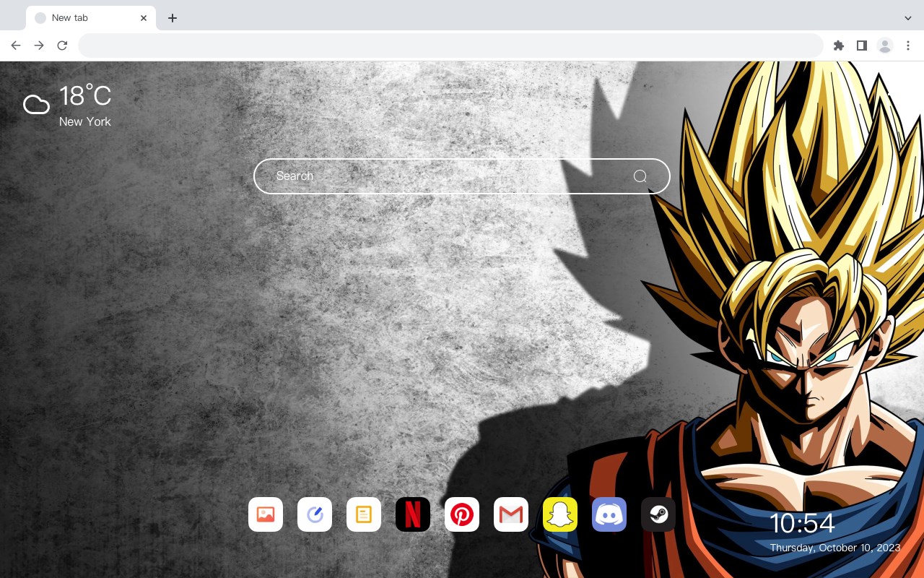Expand the tab search dropdown arrow

(908, 18)
